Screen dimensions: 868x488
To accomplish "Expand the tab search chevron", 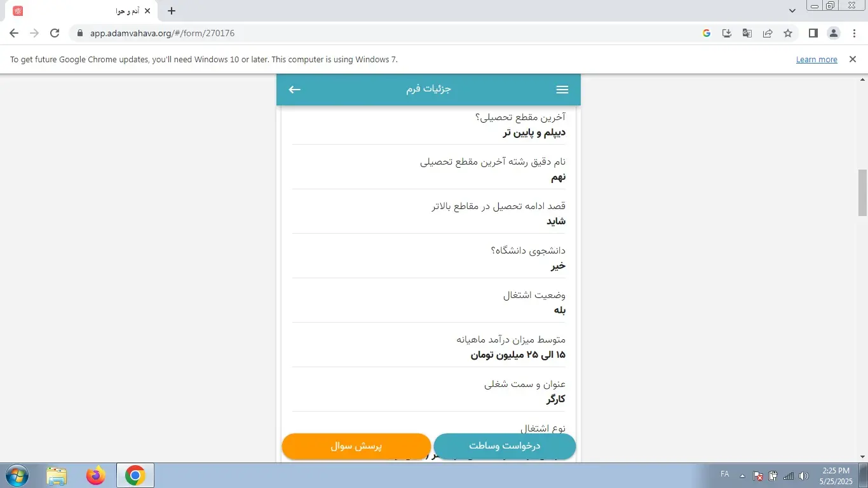I will (792, 11).
